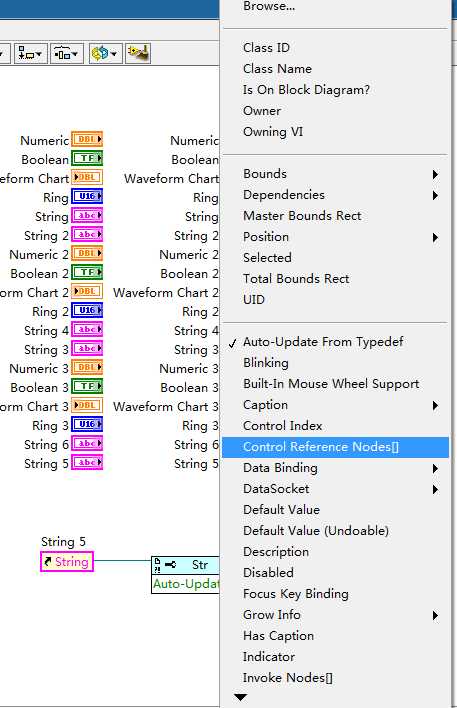Select the String 2 terminal
Screen dimensions: 457x708
point(87,234)
